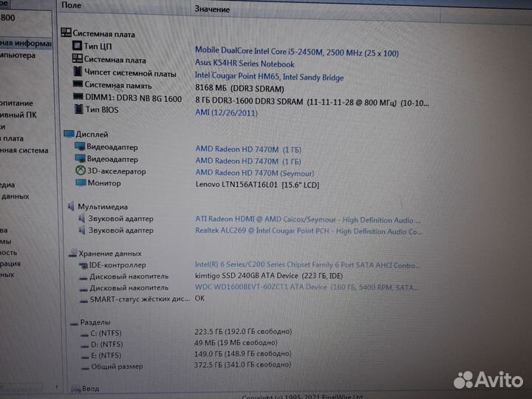Click the Мультимедиа speaker icon
This screenshot has width=532, height=399.
coord(71,205)
